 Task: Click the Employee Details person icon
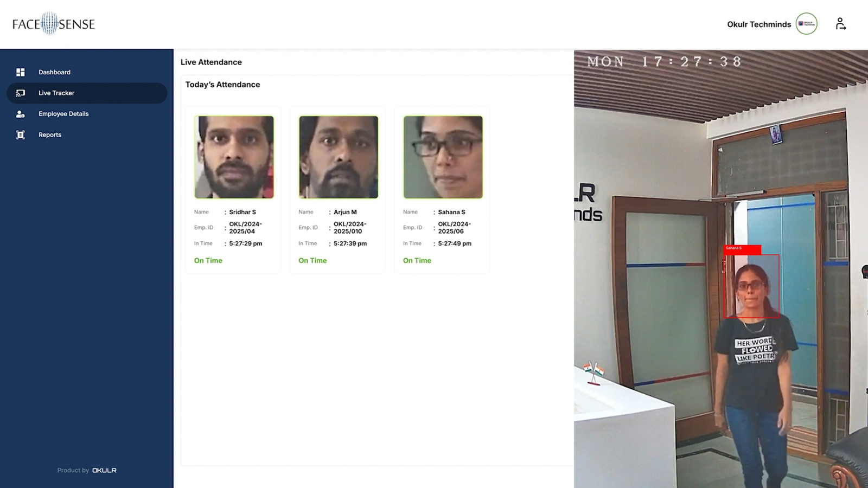point(21,114)
